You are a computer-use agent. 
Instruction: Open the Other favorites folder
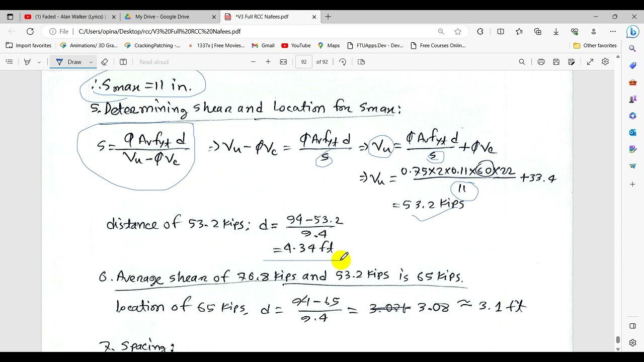595,45
